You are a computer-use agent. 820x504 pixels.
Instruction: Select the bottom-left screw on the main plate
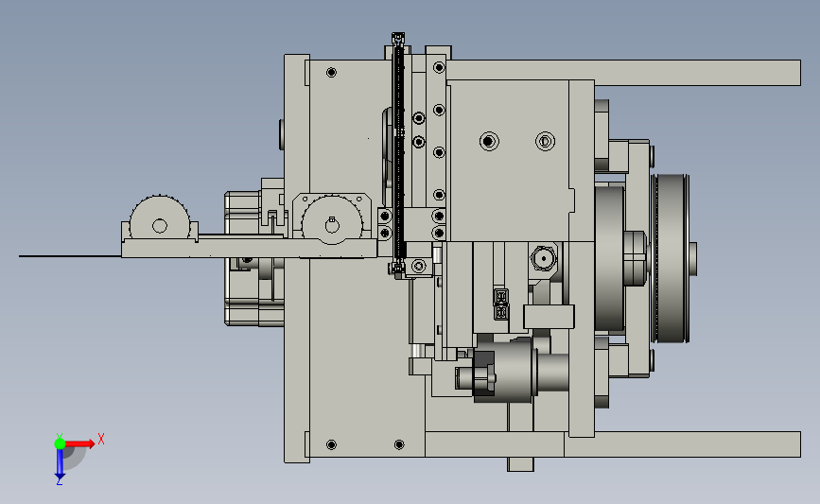331,444
